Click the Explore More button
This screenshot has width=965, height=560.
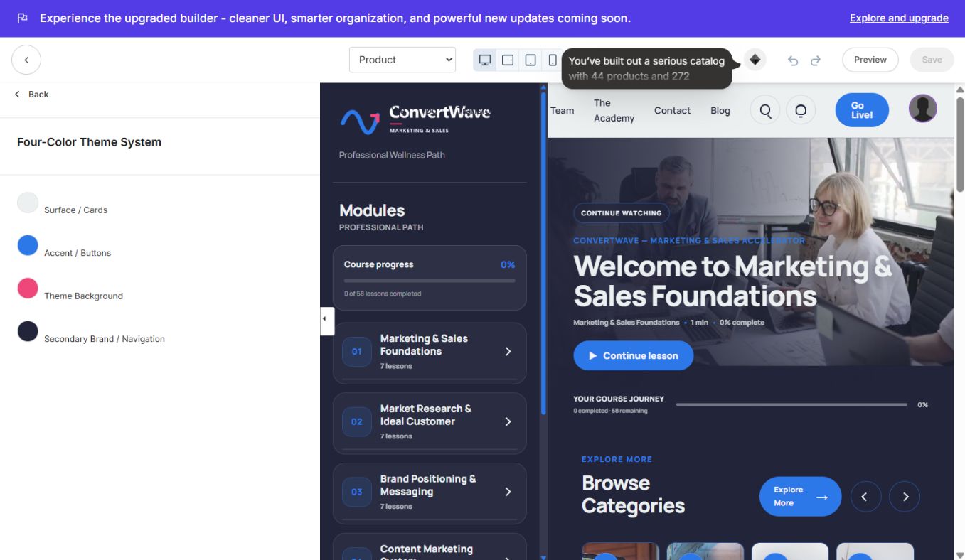[800, 496]
